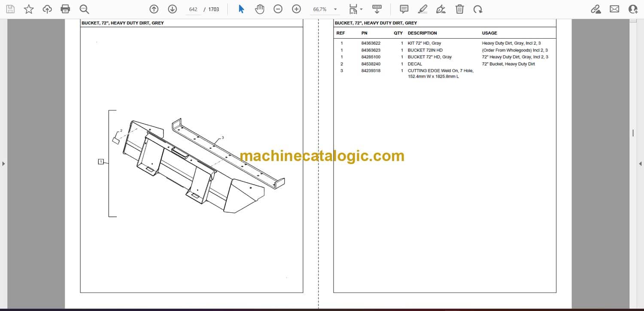Send the file by email

point(614,9)
